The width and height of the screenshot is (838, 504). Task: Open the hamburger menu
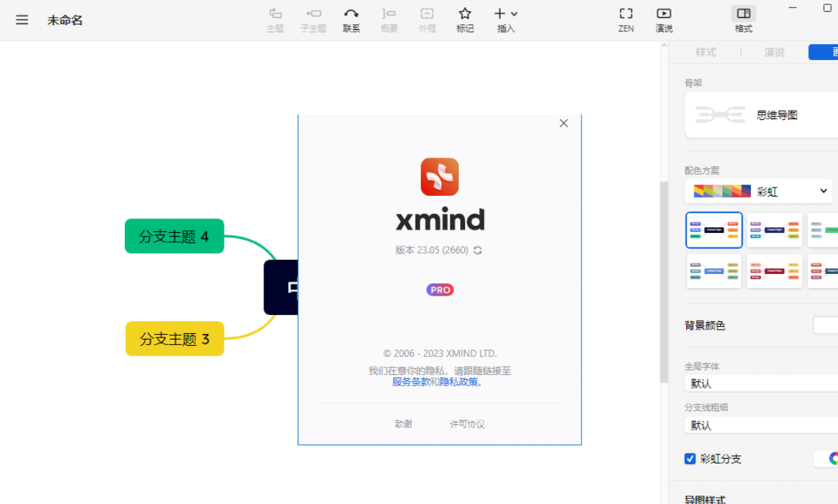point(22,20)
